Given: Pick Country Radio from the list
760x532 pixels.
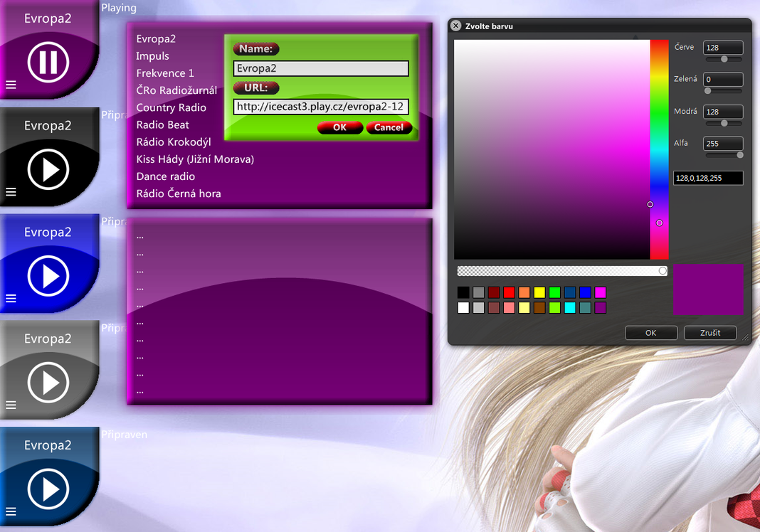Looking at the screenshot, I should 171,107.
